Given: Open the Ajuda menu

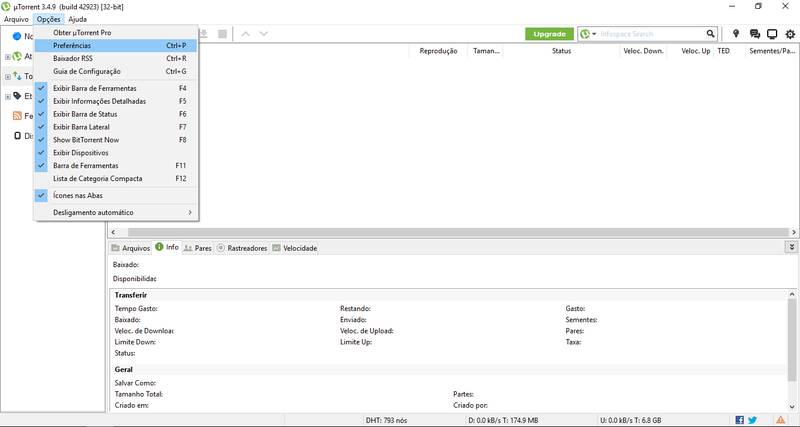Looking at the screenshot, I should pos(78,19).
